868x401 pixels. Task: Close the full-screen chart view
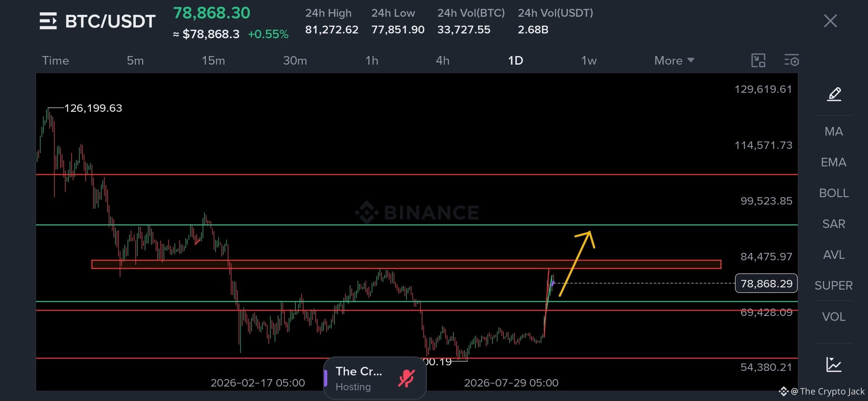(830, 21)
